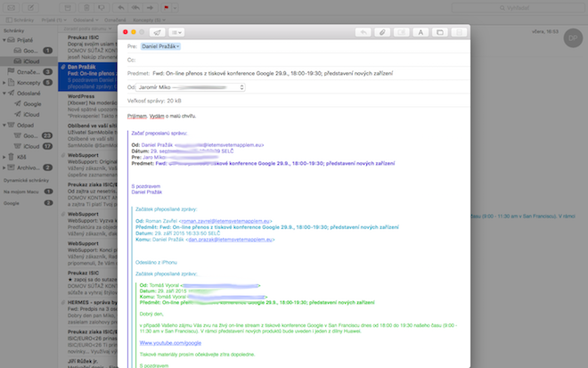Open the Dan Pražák message in list
Image resolution: width=588 pixels, height=368 pixels.
point(87,77)
